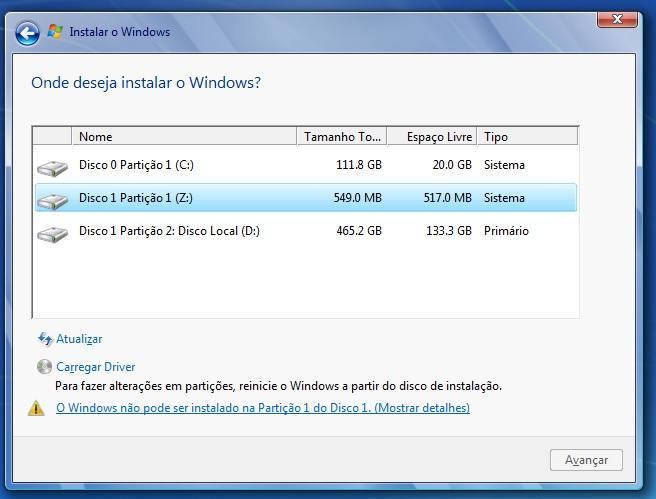This screenshot has height=499, width=656.
Task: Click drive icon for Disco 0 Partição 1
Action: point(52,168)
